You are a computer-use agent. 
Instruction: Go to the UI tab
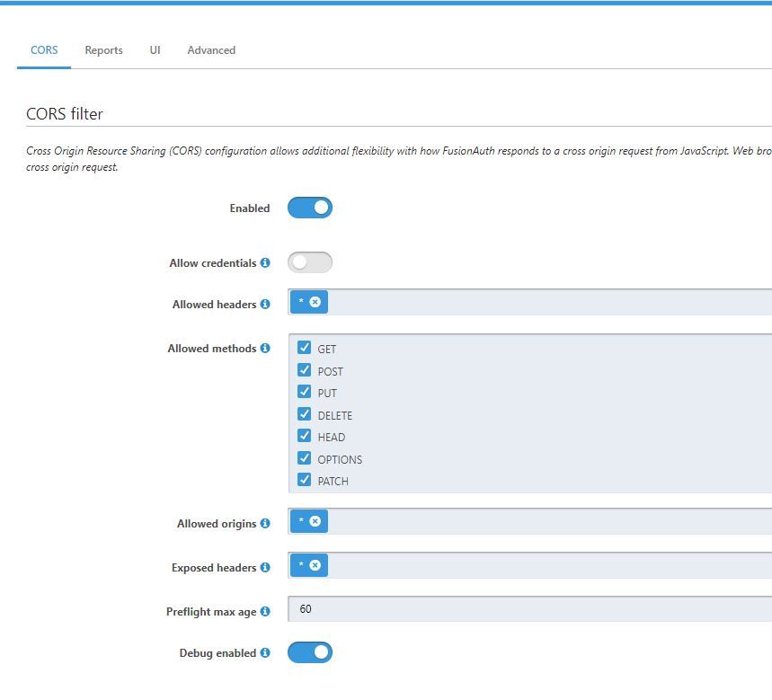pyautogui.click(x=155, y=50)
